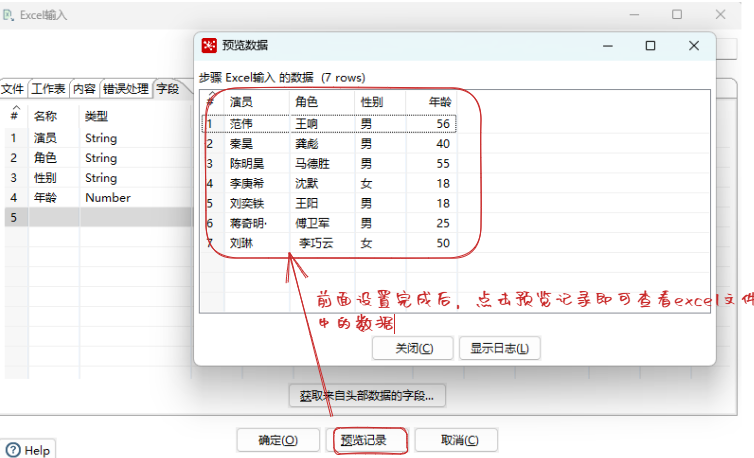Click 获取来自头部数据的字段 button

pos(367,395)
